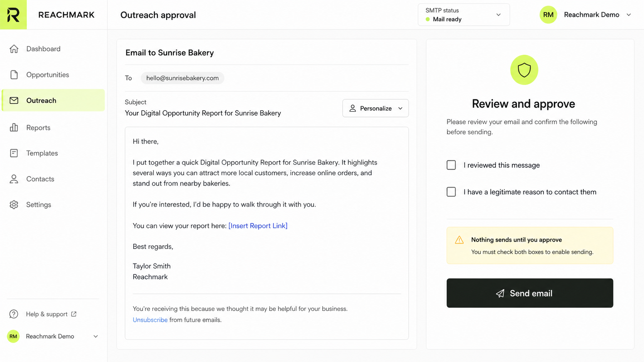This screenshot has width=644, height=362.
Task: Open the Personalize dropdown
Action: [x=376, y=108]
